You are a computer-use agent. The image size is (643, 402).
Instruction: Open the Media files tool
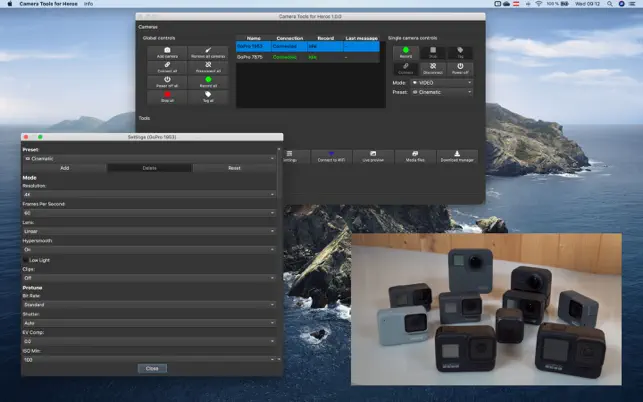(x=415, y=156)
